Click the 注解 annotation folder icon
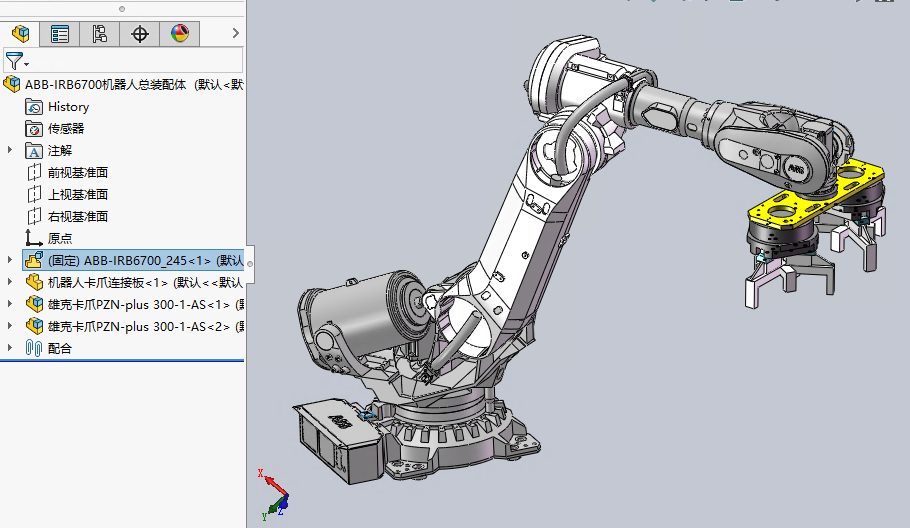The height and width of the screenshot is (528, 910). [34, 151]
